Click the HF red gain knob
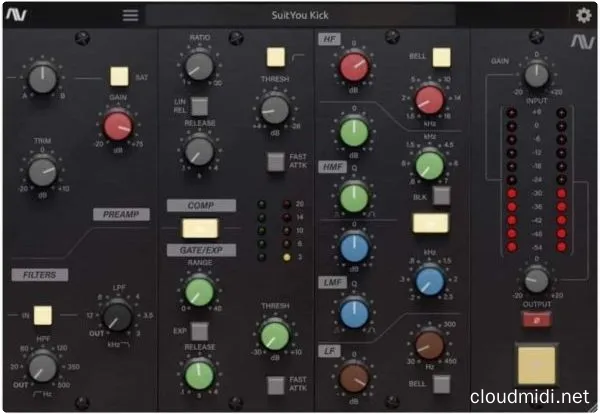600x414 pixels. 354,67
